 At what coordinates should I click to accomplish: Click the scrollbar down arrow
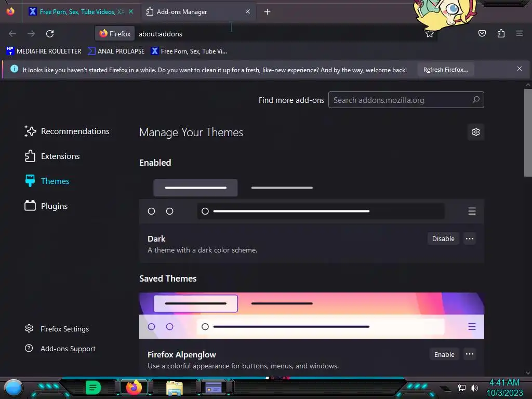click(528, 373)
